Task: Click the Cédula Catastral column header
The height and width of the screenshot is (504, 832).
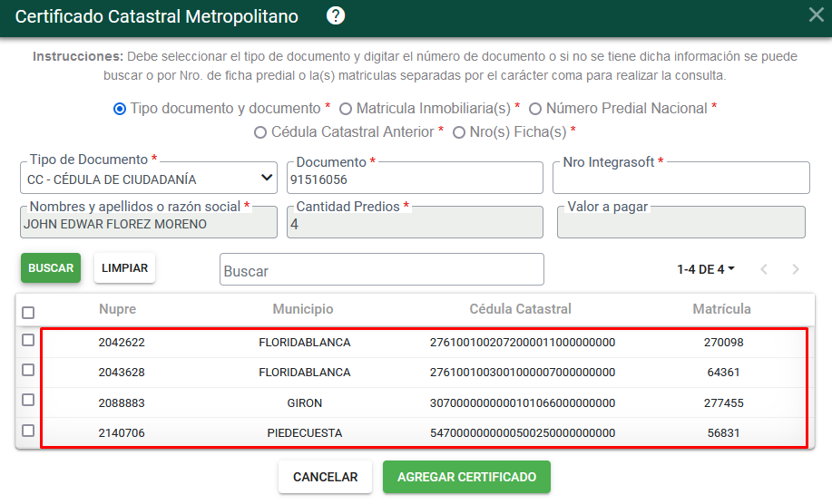Action: (x=521, y=309)
